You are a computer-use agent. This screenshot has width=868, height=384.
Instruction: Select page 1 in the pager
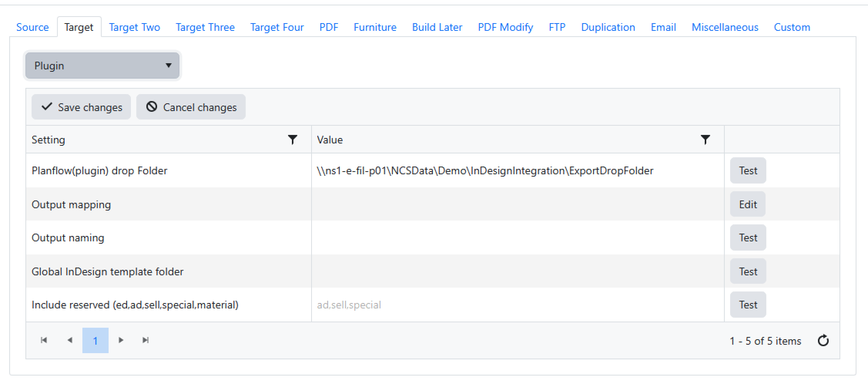[96, 340]
